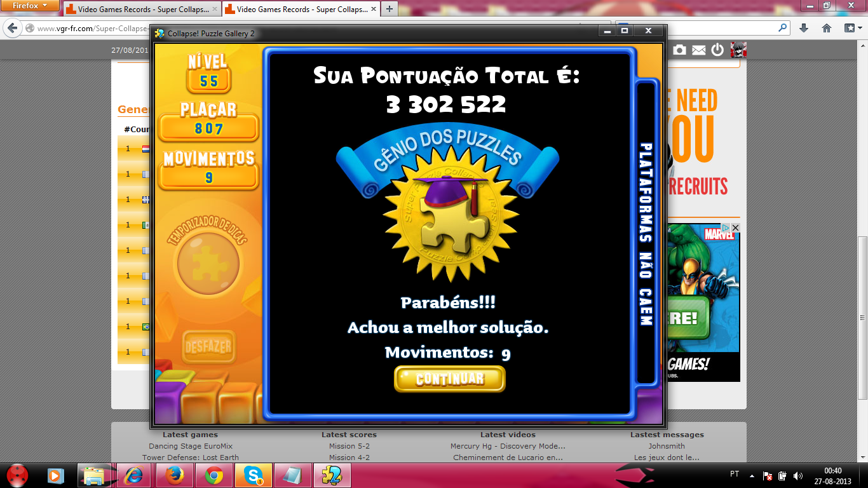Screen dimensions: 868x488
Task: Launch Google Chrome from the taskbar
Action: point(214,475)
